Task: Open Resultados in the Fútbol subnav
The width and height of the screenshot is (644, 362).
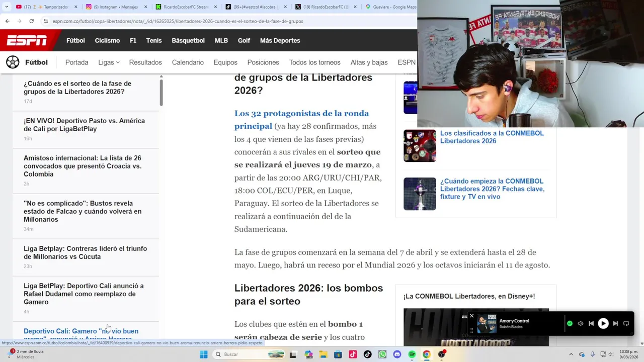Action: pyautogui.click(x=145, y=62)
